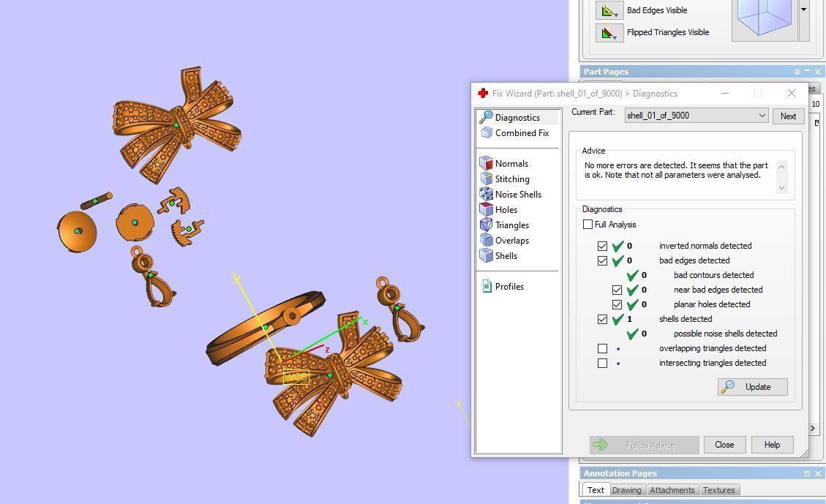
Task: Open Diagnostics page in Fix Wizard
Action: point(517,118)
